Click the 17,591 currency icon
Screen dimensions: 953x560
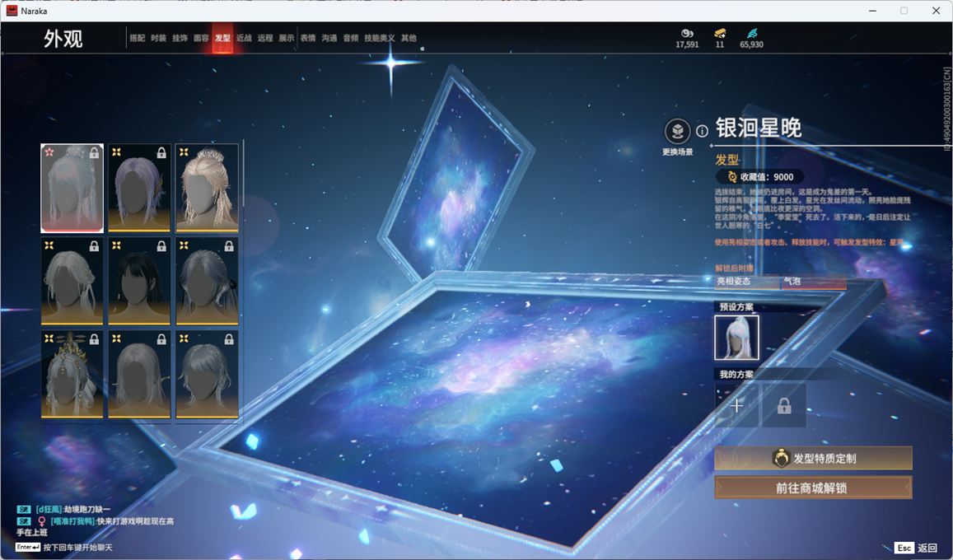(x=687, y=33)
